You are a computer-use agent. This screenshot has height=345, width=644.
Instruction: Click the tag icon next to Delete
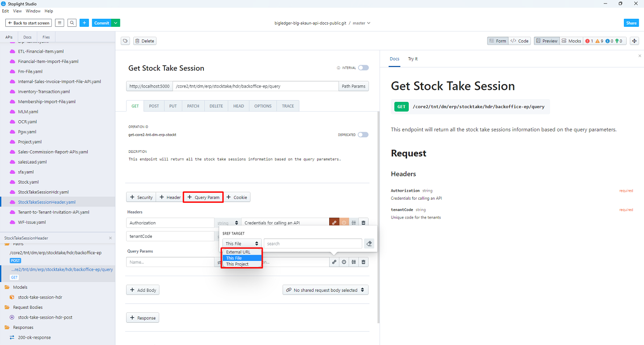click(126, 41)
